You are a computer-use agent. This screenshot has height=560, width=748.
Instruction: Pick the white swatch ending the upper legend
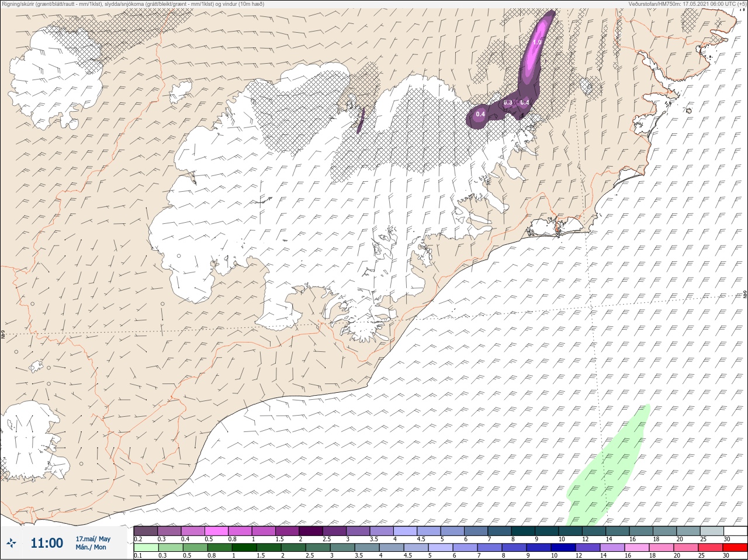tap(735, 531)
